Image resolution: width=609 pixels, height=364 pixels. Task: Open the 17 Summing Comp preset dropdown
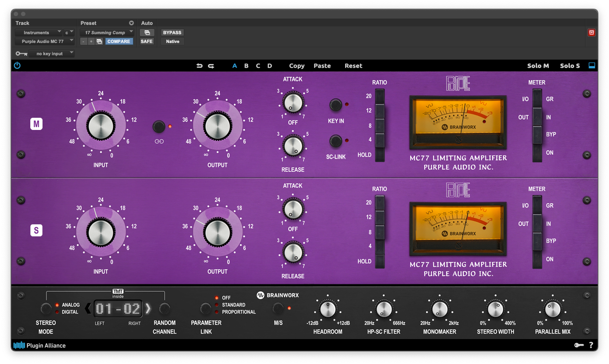pyautogui.click(x=107, y=33)
